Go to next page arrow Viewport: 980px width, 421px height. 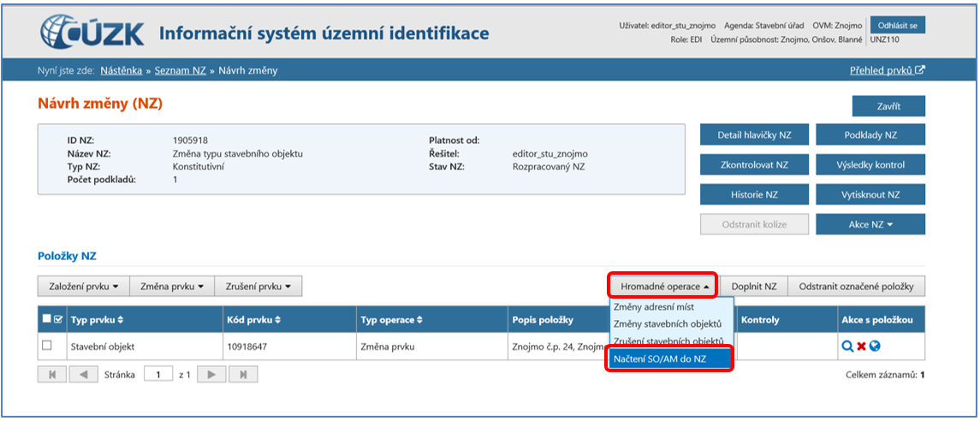211,375
